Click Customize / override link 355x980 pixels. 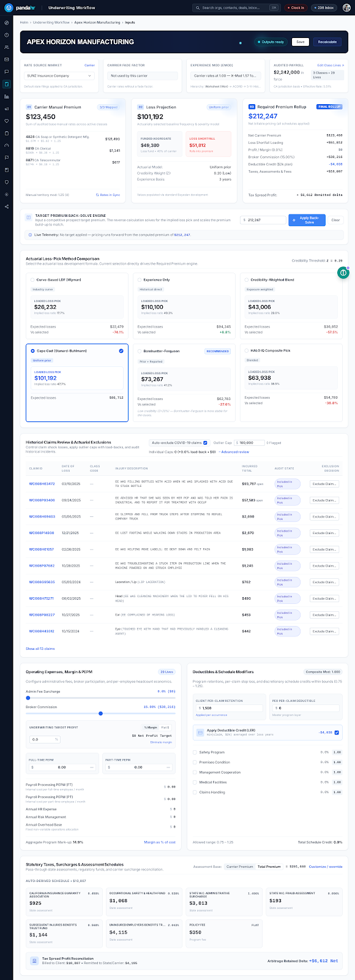(326, 867)
